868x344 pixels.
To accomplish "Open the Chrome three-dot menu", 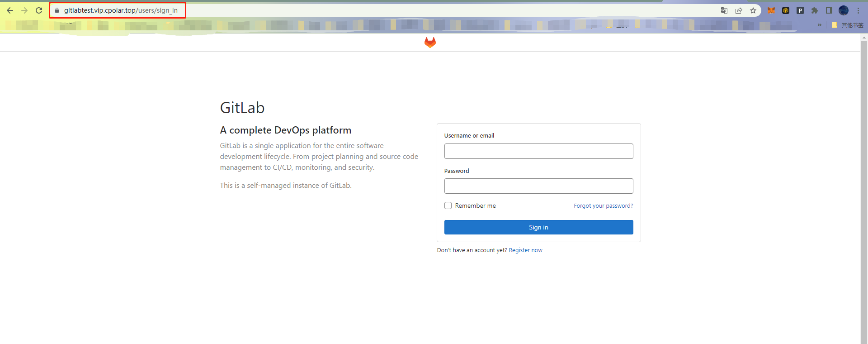I will pyautogui.click(x=858, y=10).
